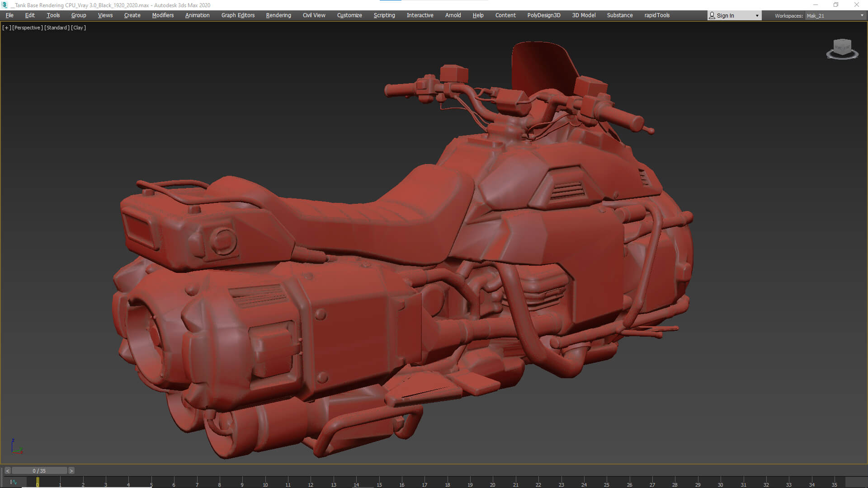The image size is (868, 488).
Task: Open the Scripting menu
Action: pos(384,15)
